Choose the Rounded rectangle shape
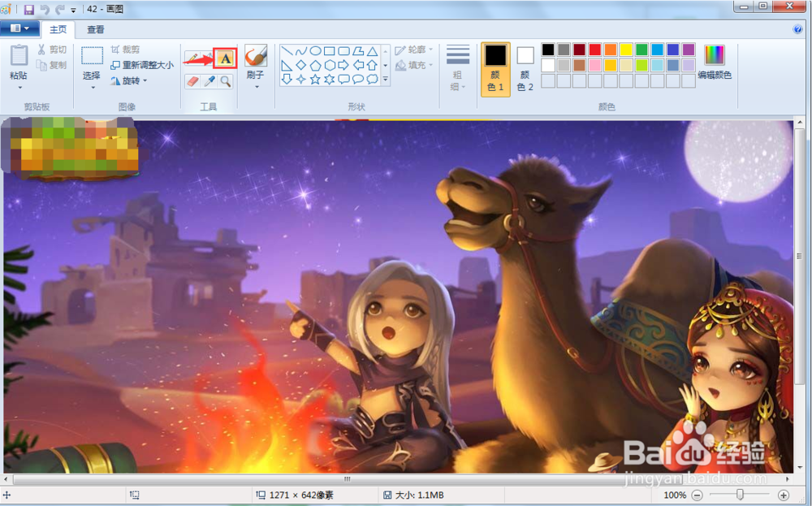 [343, 50]
